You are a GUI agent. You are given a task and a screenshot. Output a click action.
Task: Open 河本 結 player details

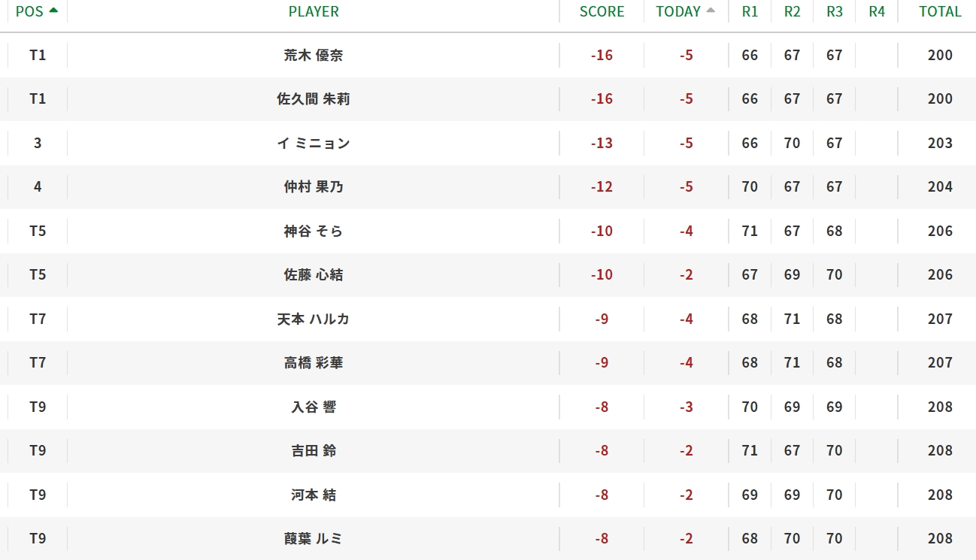tap(314, 495)
